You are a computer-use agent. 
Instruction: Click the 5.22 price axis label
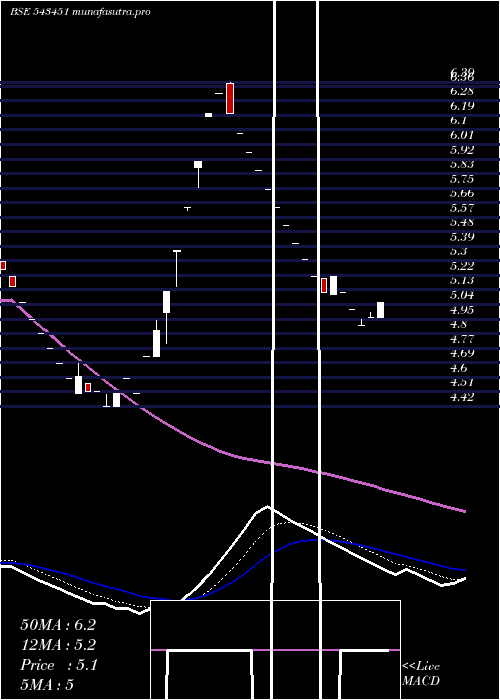(462, 266)
